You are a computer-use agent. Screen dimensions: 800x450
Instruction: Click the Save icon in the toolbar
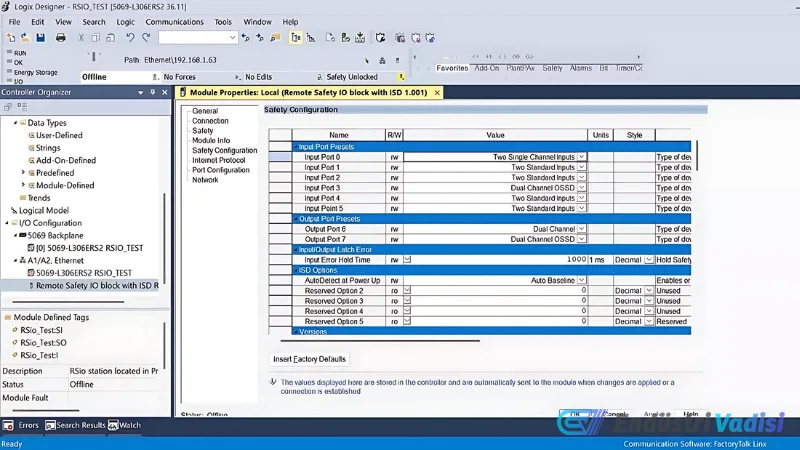coord(39,38)
